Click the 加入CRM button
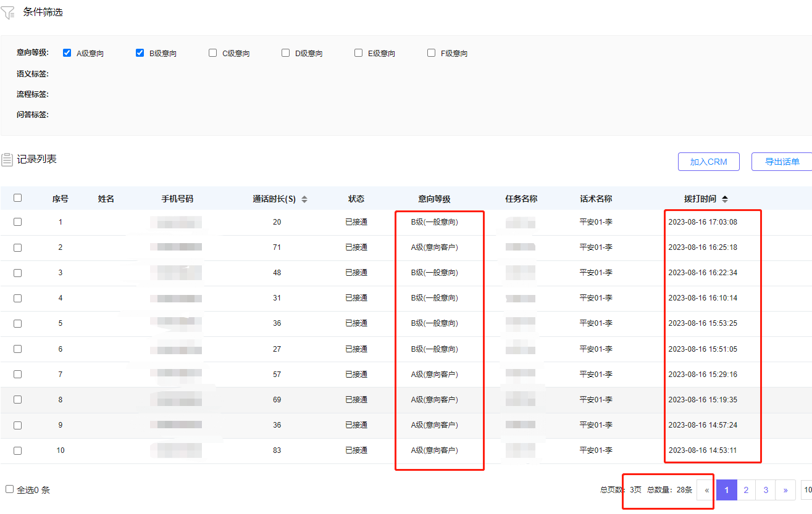The height and width of the screenshot is (514, 812). click(708, 162)
